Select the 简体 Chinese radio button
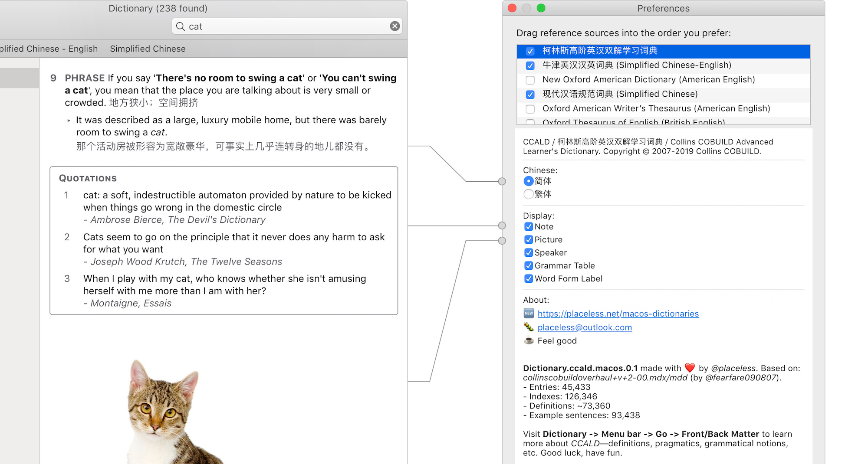Viewport: 868px width, 464px height. 528,181
